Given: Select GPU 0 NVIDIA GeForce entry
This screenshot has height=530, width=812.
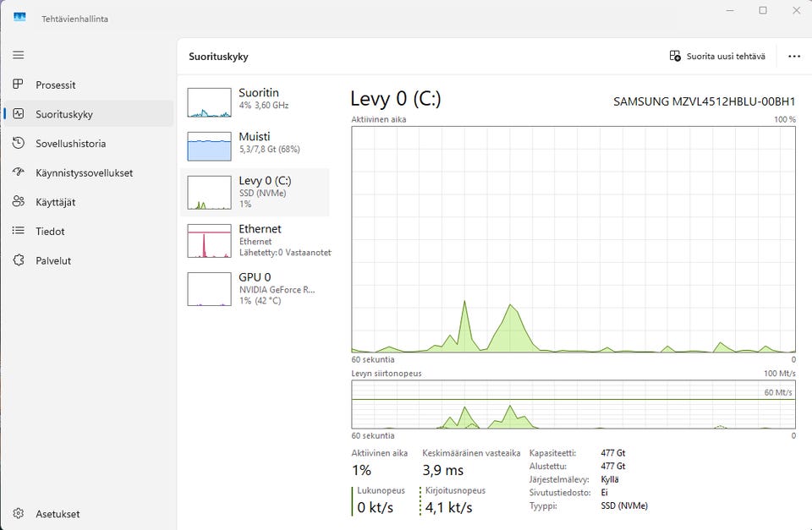Looking at the screenshot, I should pos(255,289).
